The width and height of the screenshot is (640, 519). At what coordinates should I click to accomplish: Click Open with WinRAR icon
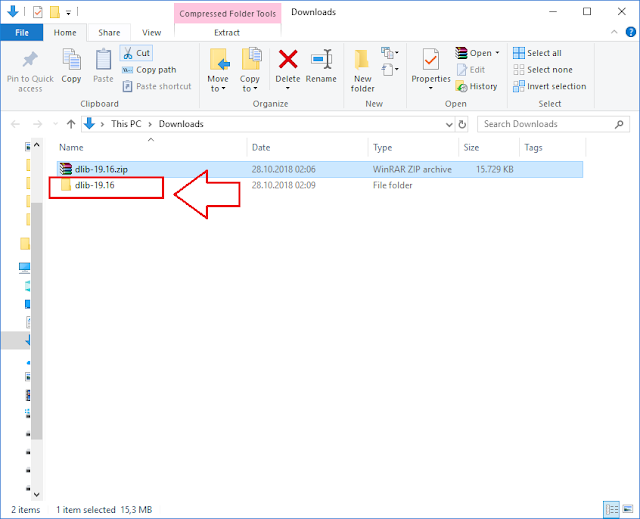(461, 53)
